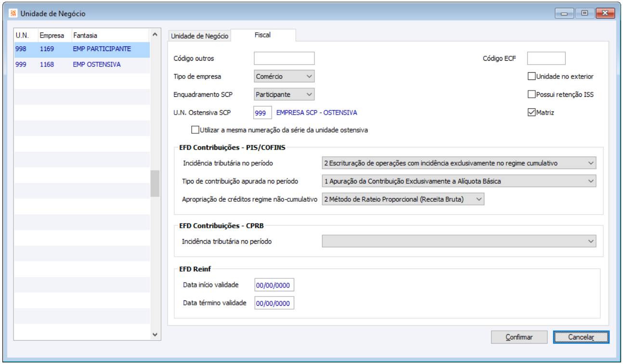Uncheck the Matriz checkbox
623x364 pixels.
532,113
